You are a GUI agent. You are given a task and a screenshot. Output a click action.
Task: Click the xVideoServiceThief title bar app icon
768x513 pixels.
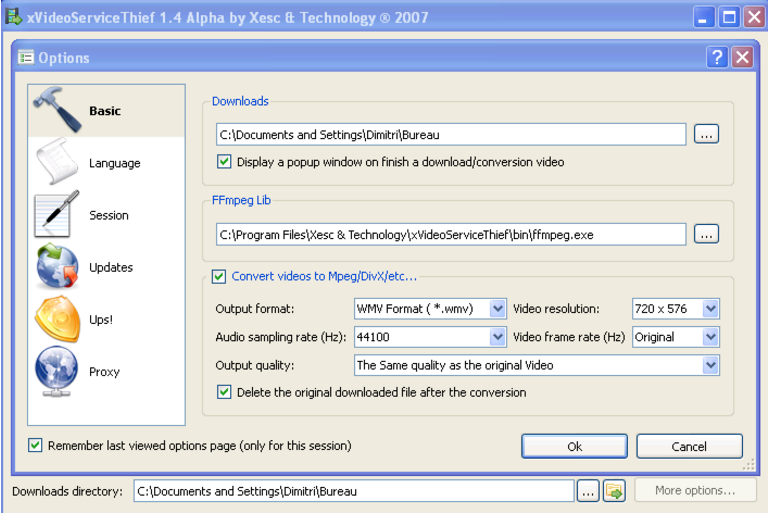tap(14, 17)
